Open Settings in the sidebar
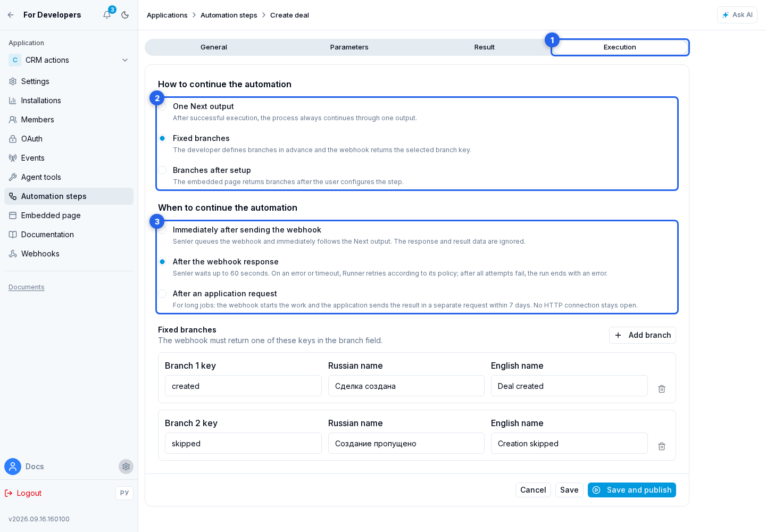The height and width of the screenshot is (532, 766). 69,81
